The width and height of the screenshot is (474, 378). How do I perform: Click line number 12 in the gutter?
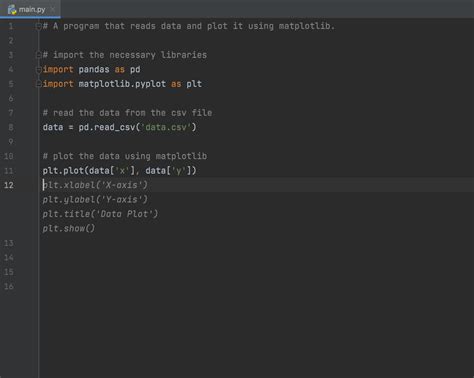tap(9, 185)
